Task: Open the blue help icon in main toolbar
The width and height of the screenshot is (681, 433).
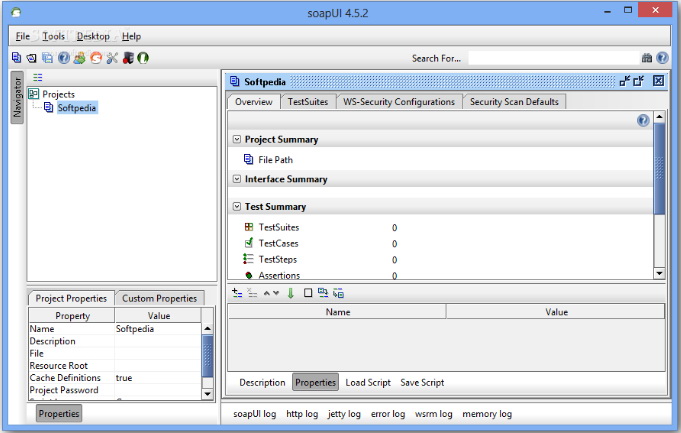Action: pyautogui.click(x=64, y=58)
